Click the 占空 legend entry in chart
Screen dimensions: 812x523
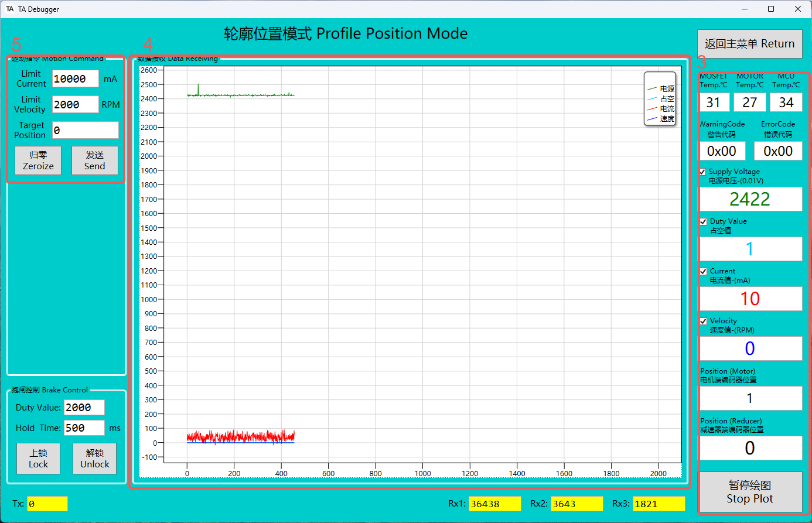[x=661, y=99]
